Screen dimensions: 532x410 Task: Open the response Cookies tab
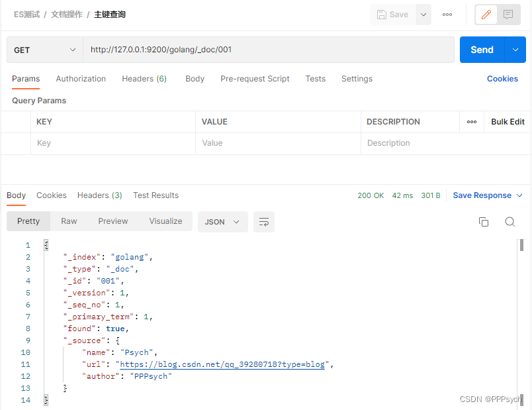52,195
